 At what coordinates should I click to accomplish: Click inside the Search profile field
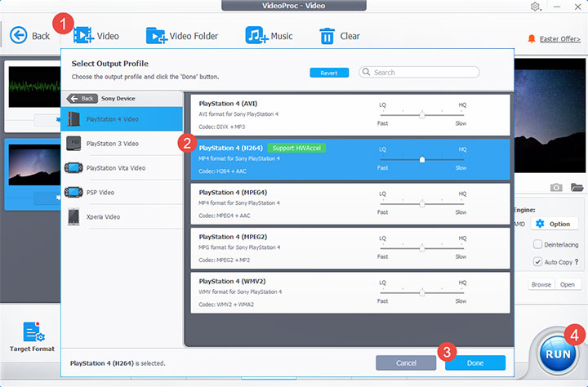419,73
